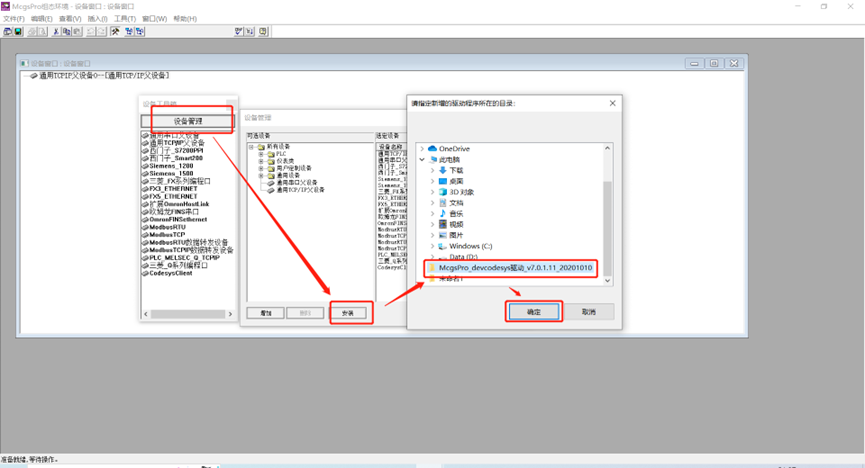This screenshot has width=865, height=468.
Task: Click 取消 in folder browse dialog
Action: (589, 312)
